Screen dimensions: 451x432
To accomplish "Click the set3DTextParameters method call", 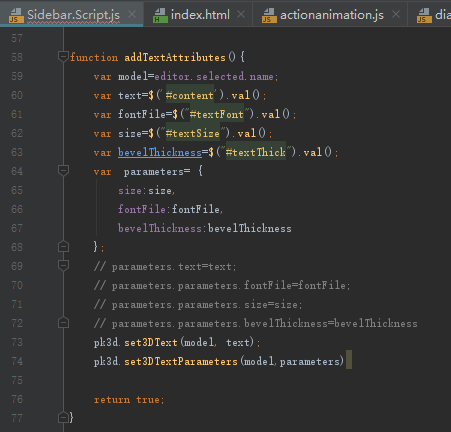I will coord(181,361).
